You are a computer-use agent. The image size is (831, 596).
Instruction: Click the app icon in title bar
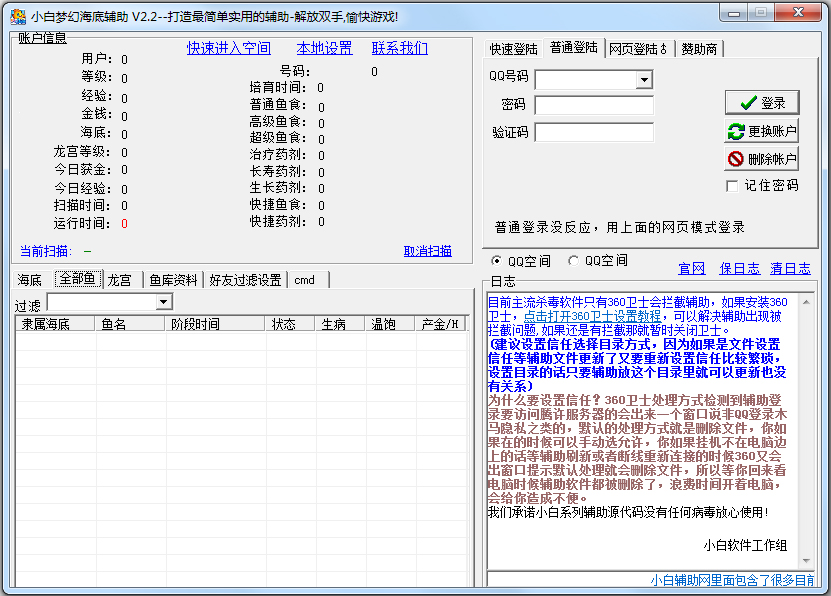[17, 16]
